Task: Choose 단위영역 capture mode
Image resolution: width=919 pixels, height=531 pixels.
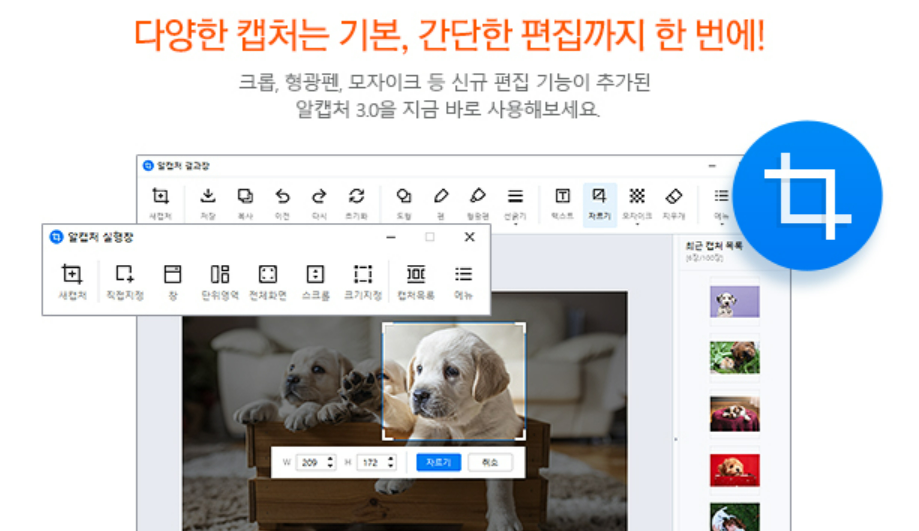Action: pos(220,281)
